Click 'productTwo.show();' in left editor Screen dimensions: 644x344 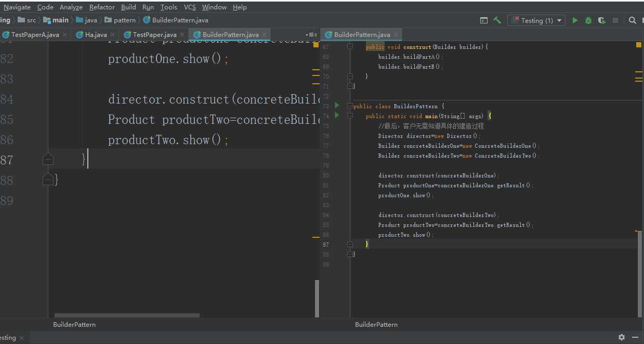(x=168, y=140)
